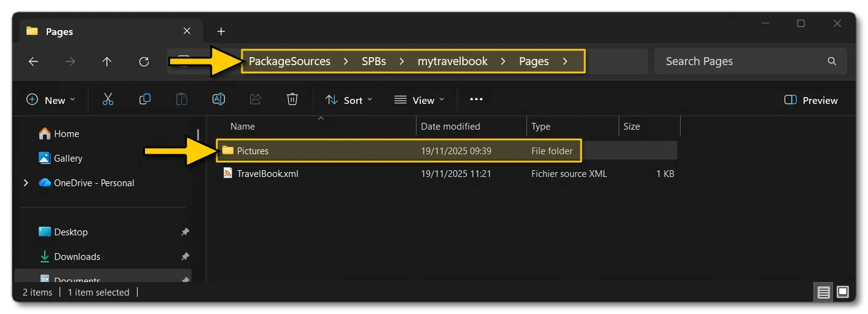This screenshot has width=868, height=314.
Task: Close the Pages tab
Action: pos(187,31)
